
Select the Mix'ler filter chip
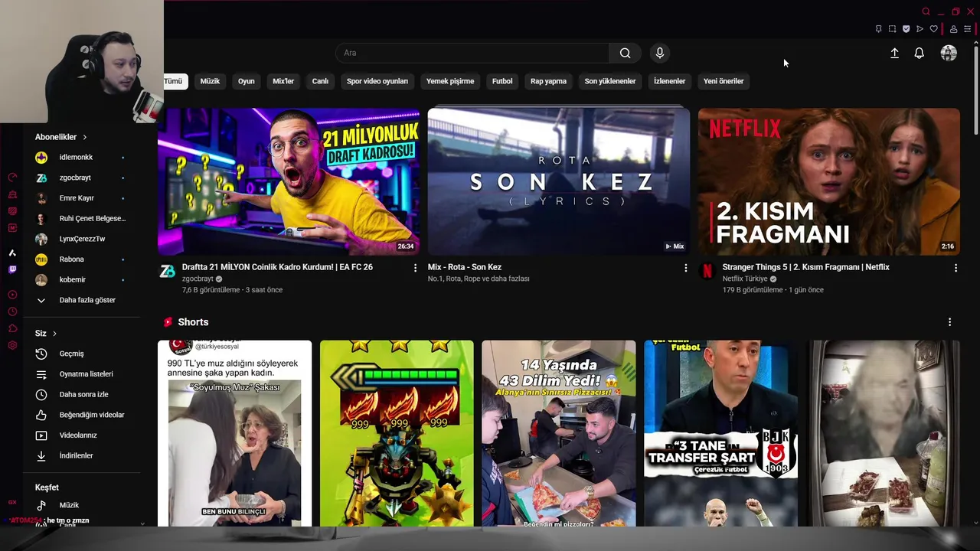click(x=283, y=81)
